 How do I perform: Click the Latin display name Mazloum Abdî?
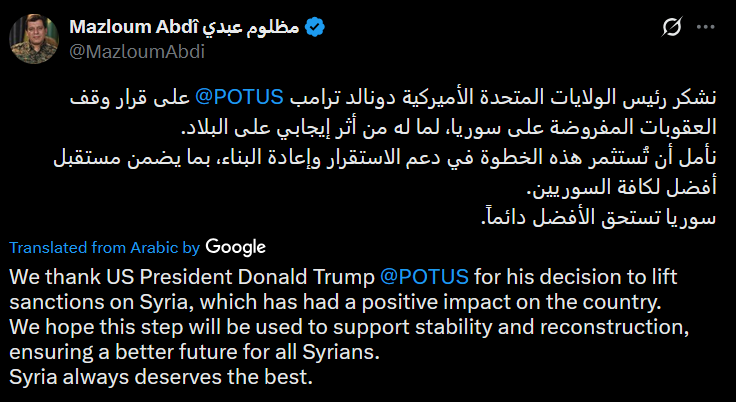(x=135, y=27)
